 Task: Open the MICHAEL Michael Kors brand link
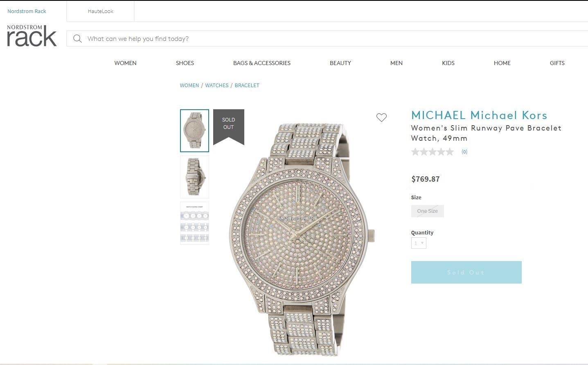479,115
